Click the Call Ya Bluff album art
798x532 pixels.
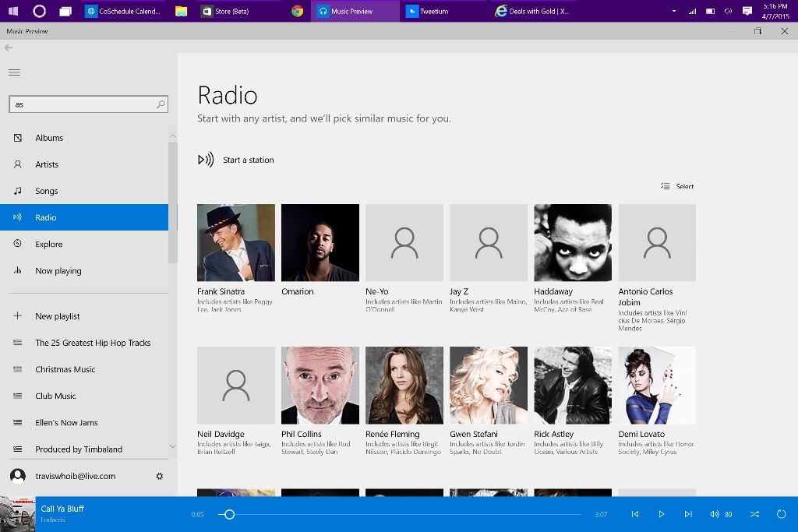click(18, 514)
